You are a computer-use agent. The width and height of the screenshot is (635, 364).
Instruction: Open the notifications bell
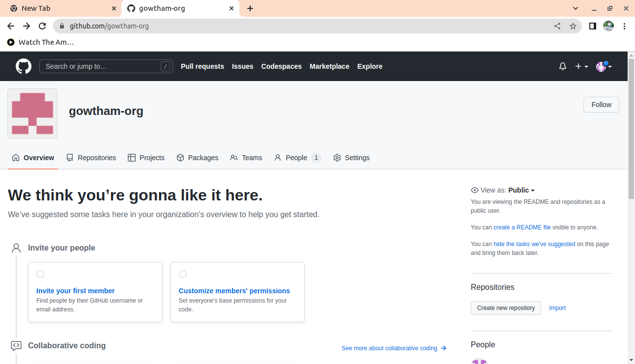[563, 66]
